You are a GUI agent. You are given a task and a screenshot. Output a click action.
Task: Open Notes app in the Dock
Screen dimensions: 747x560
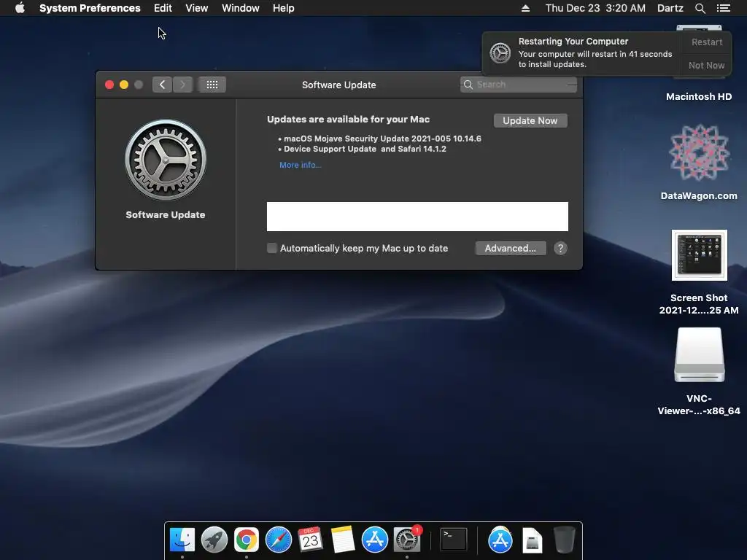click(343, 540)
